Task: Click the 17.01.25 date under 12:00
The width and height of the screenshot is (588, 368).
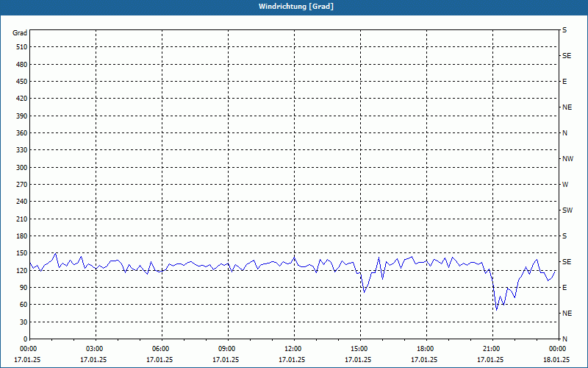Action: pyautogui.click(x=292, y=360)
